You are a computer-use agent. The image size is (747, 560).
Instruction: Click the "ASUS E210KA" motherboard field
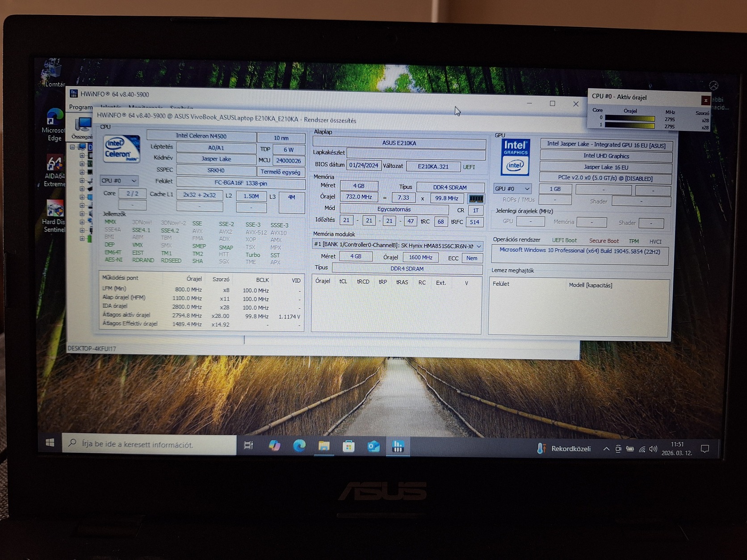(x=399, y=143)
